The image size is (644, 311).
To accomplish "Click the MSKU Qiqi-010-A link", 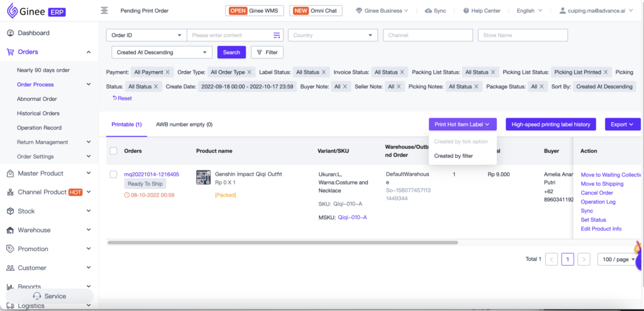I will tap(352, 217).
